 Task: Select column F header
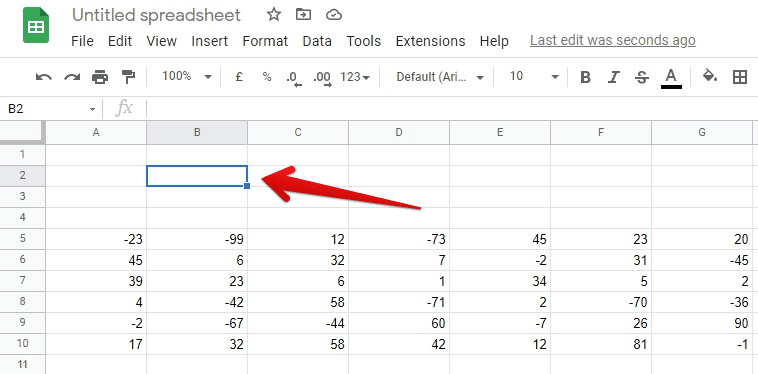pos(601,132)
